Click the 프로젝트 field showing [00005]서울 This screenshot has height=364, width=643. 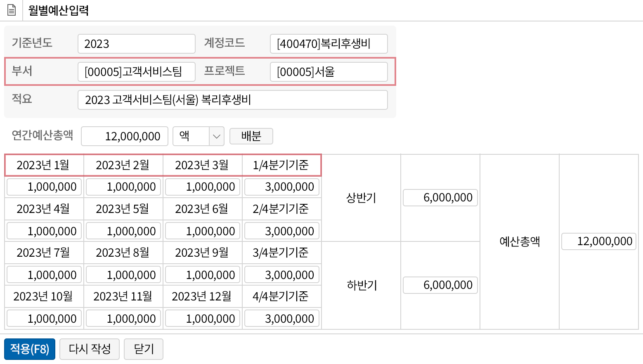[x=329, y=71]
